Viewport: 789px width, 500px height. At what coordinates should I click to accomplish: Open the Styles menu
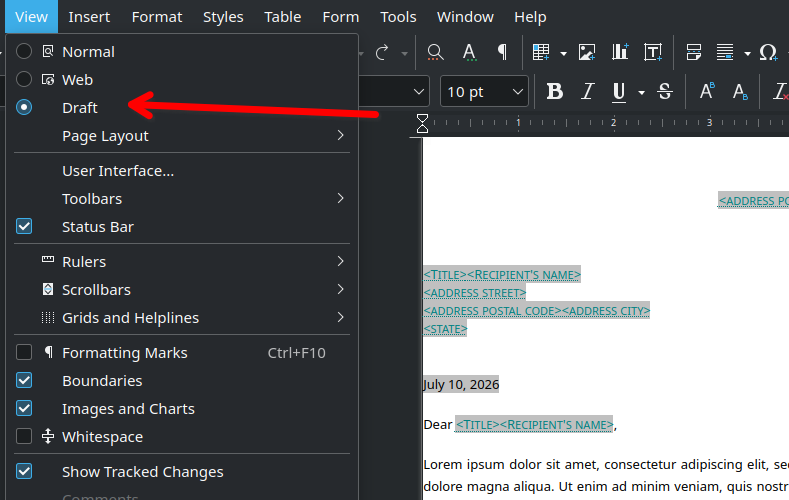pyautogui.click(x=223, y=17)
